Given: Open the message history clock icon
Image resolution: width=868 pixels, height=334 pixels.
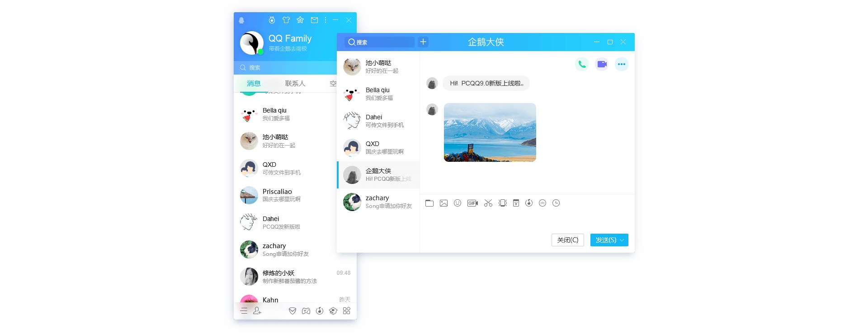Looking at the screenshot, I should click(556, 203).
